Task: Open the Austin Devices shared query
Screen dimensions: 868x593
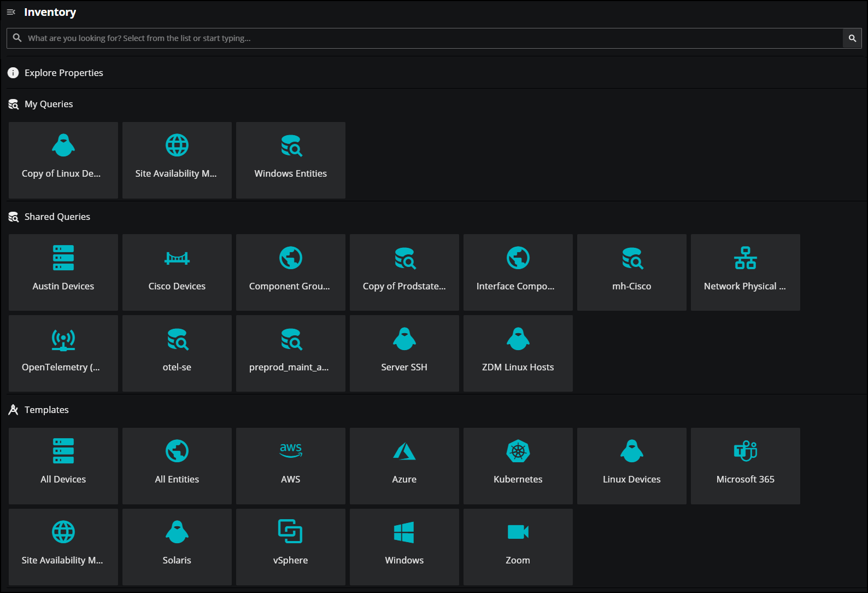Action: [x=63, y=272]
